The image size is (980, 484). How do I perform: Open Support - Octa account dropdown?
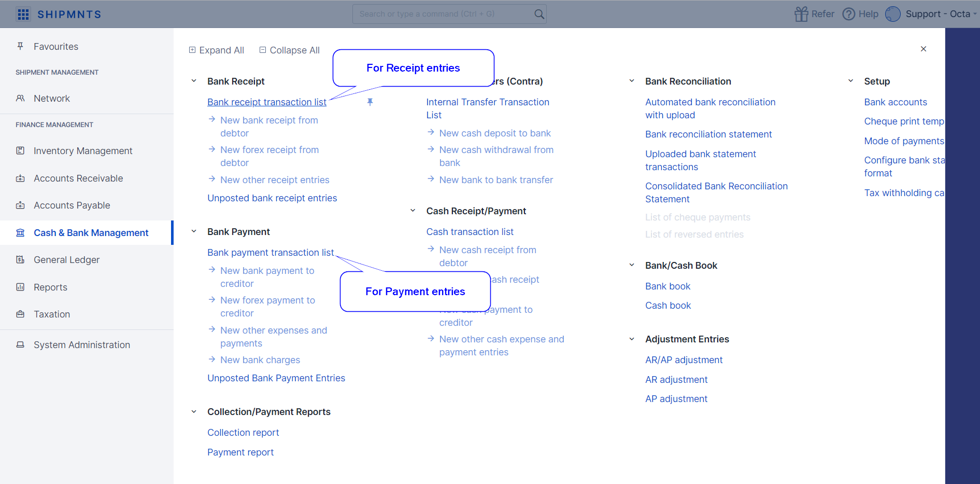pyautogui.click(x=941, y=14)
